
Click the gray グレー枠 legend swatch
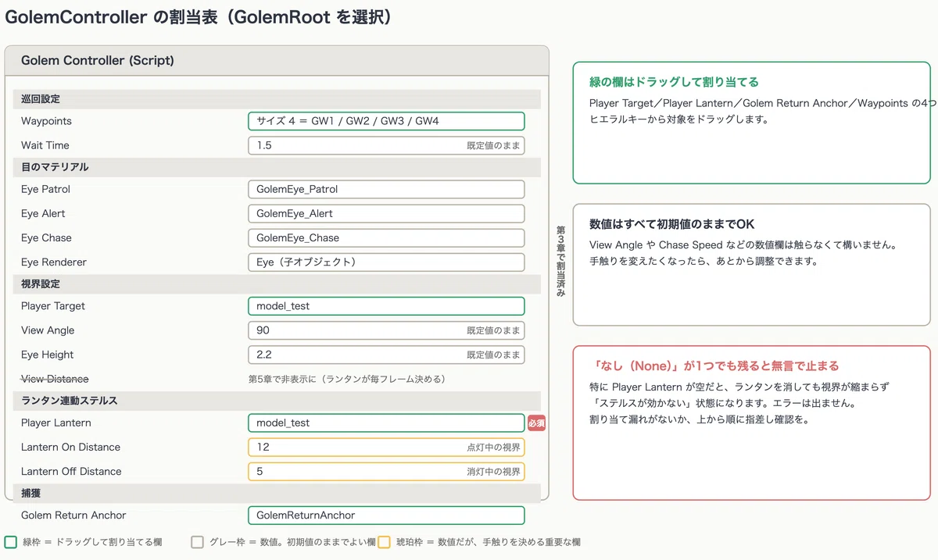click(197, 542)
